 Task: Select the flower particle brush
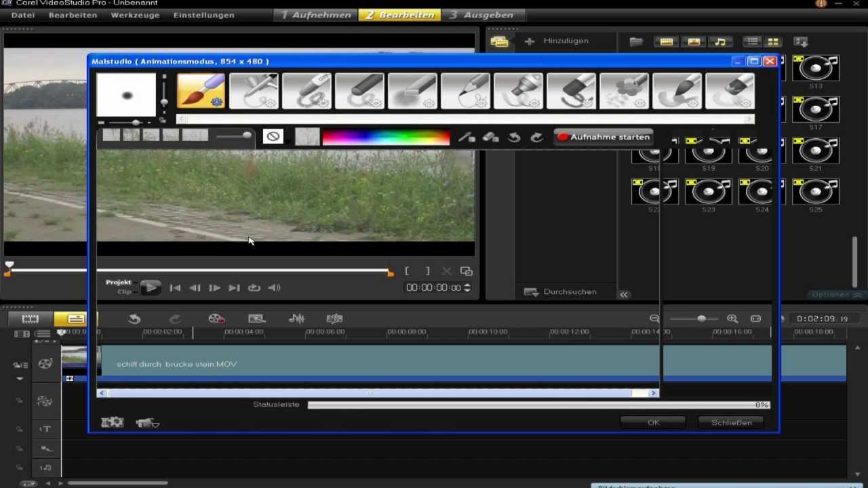[624, 91]
